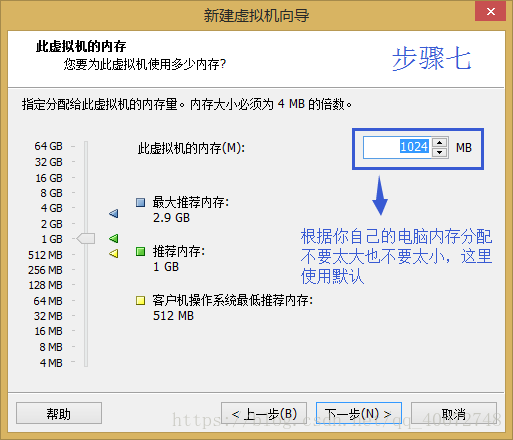Click the 16 MB slider scale label
This screenshot has height=440, width=513.
(49, 331)
